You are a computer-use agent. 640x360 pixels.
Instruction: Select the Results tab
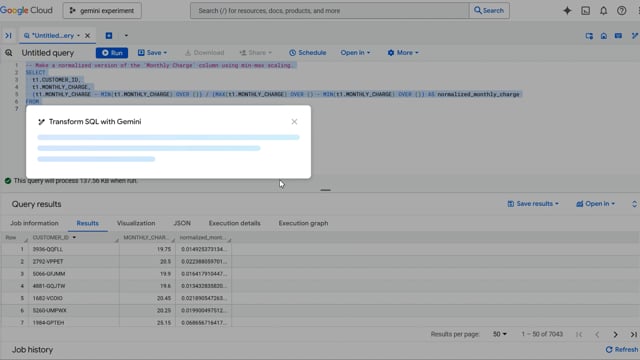87,223
